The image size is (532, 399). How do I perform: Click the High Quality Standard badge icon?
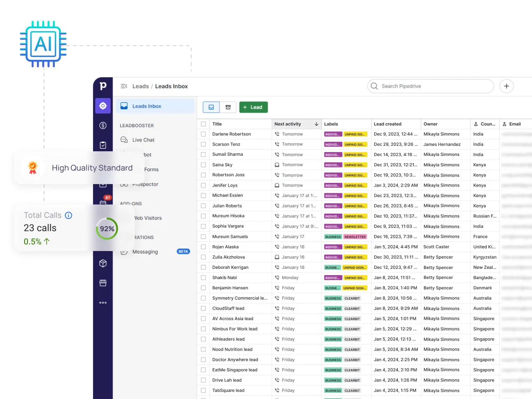32,167
